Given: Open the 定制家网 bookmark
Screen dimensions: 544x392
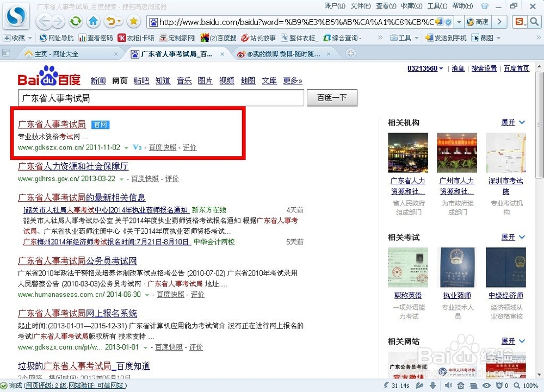Looking at the screenshot, I should click(178, 38).
